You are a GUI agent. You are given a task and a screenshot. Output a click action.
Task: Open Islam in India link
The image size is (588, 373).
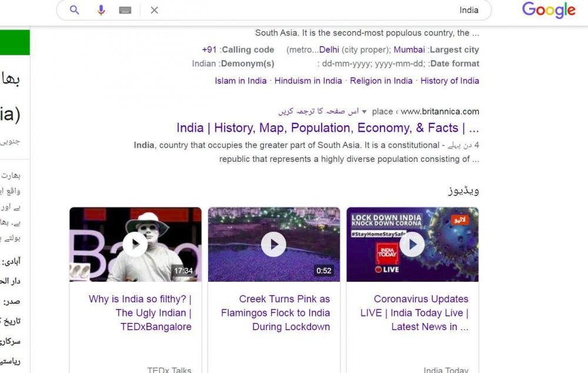(x=240, y=81)
